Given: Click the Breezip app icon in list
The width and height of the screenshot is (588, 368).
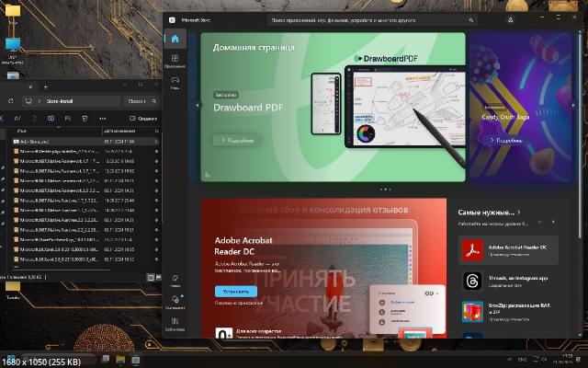Looking at the screenshot, I should click(x=470, y=313).
